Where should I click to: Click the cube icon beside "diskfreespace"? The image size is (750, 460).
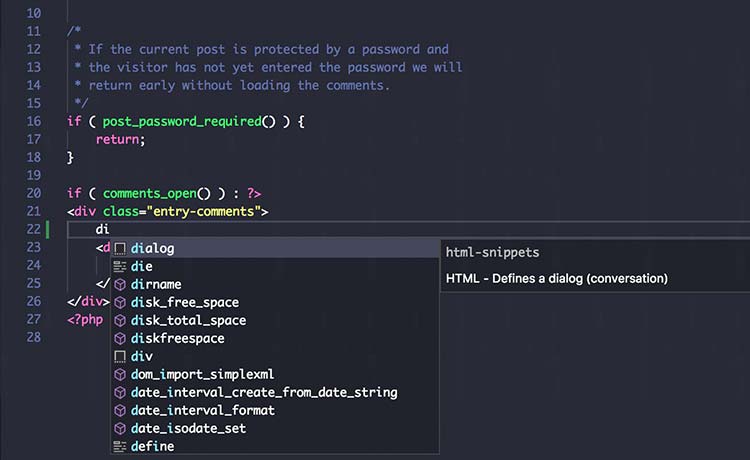click(120, 338)
